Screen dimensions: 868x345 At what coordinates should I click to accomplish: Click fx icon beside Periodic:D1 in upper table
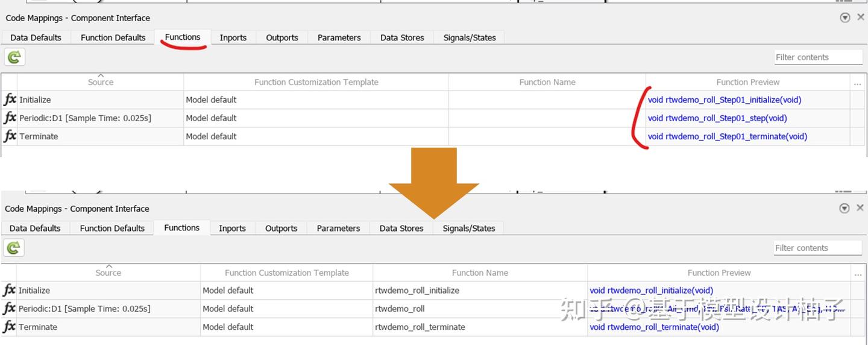coord(10,118)
